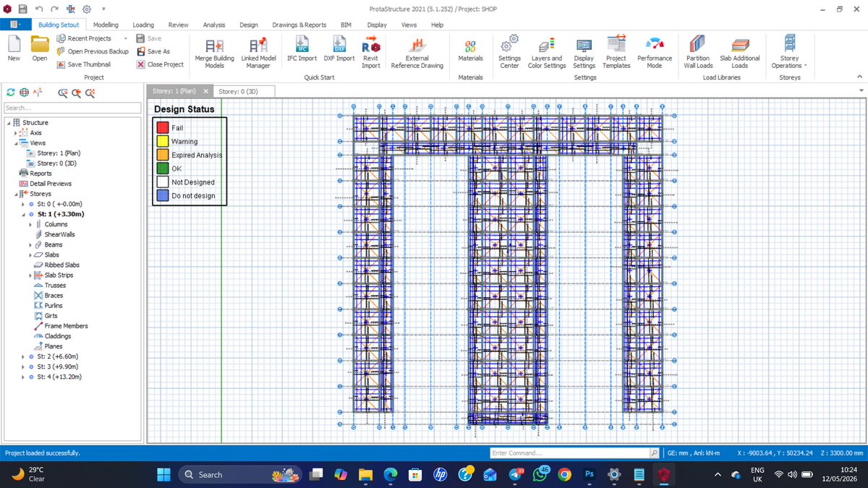Image resolution: width=868 pixels, height=488 pixels.
Task: Expand the St: 2 (+6.60m) storey
Action: click(24, 356)
